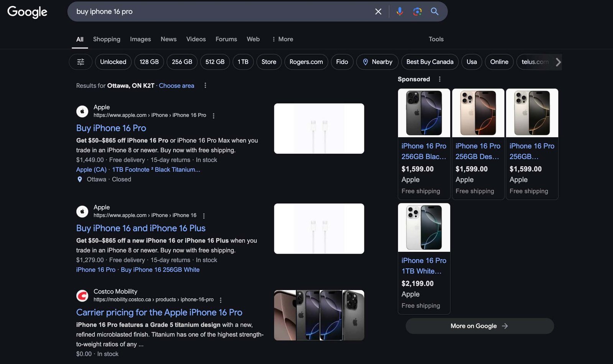The height and width of the screenshot is (364, 613).
Task: Click the Apple (CA) sitelink
Action: tap(91, 169)
